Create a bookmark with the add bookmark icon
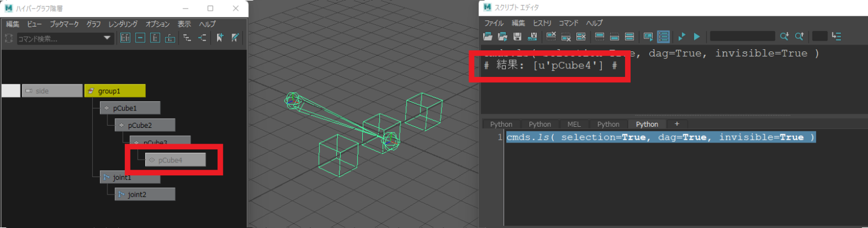This screenshot has width=868, height=228. tap(220, 38)
